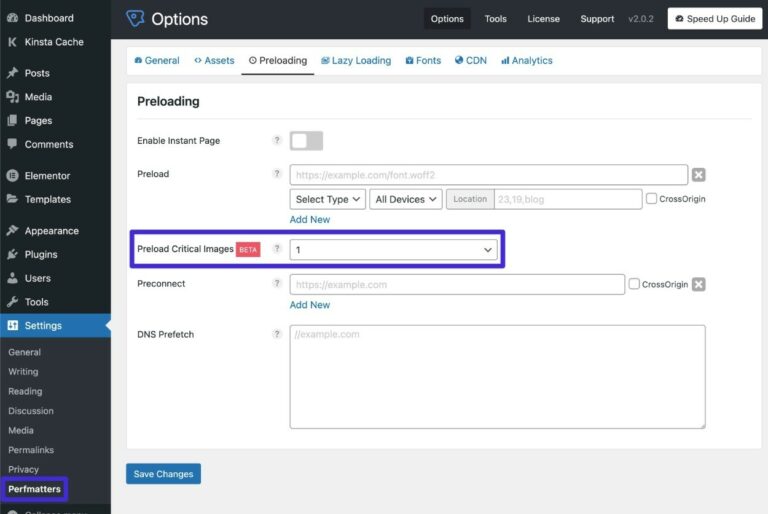Screen dimensions: 768x514
Task: Click the help icon next to Preload
Action: pyautogui.click(x=277, y=174)
